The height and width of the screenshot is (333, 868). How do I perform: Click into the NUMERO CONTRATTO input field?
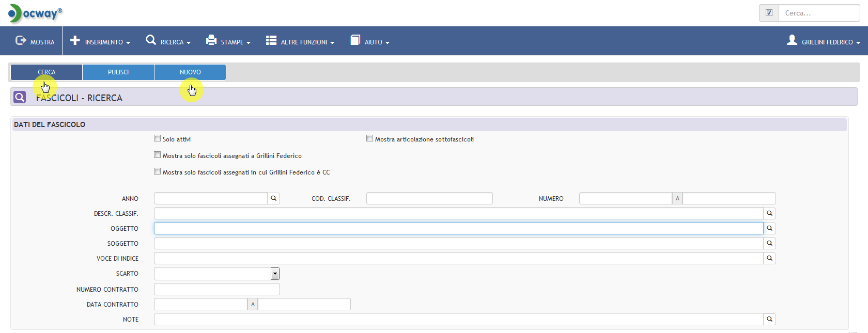pos(217,289)
